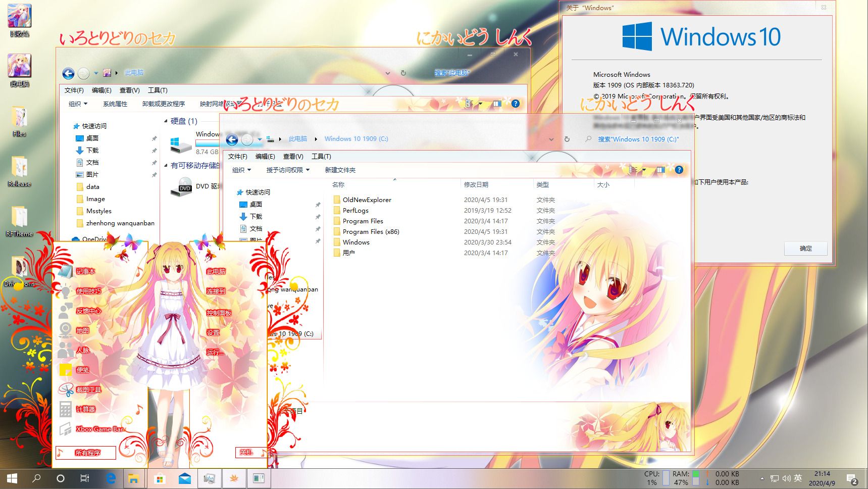Viewport: 868px width, 489px height.
Task: Open Help in the C: drive window toolbar
Action: (679, 170)
